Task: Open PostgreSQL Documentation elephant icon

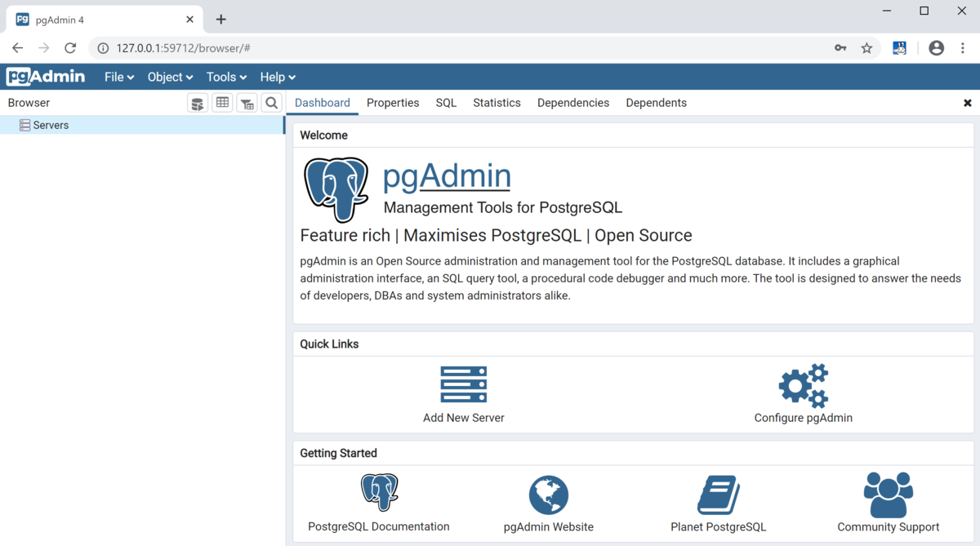Action: 379,492
